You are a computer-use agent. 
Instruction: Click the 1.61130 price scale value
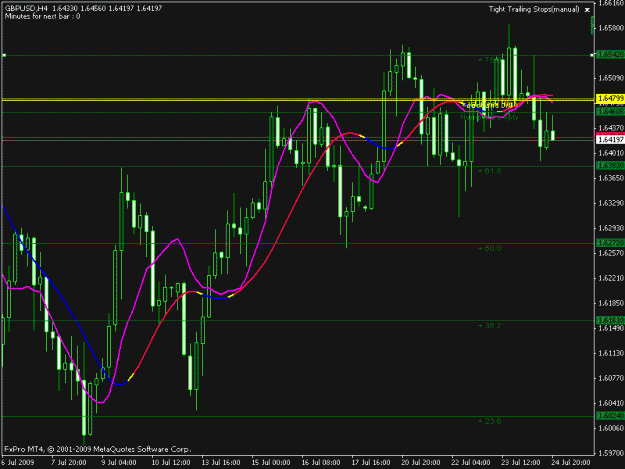point(611,353)
